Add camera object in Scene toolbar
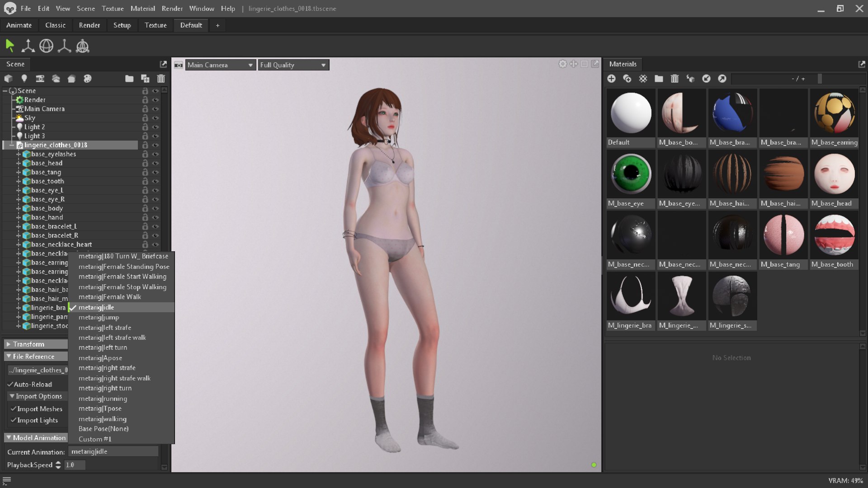 (x=40, y=79)
